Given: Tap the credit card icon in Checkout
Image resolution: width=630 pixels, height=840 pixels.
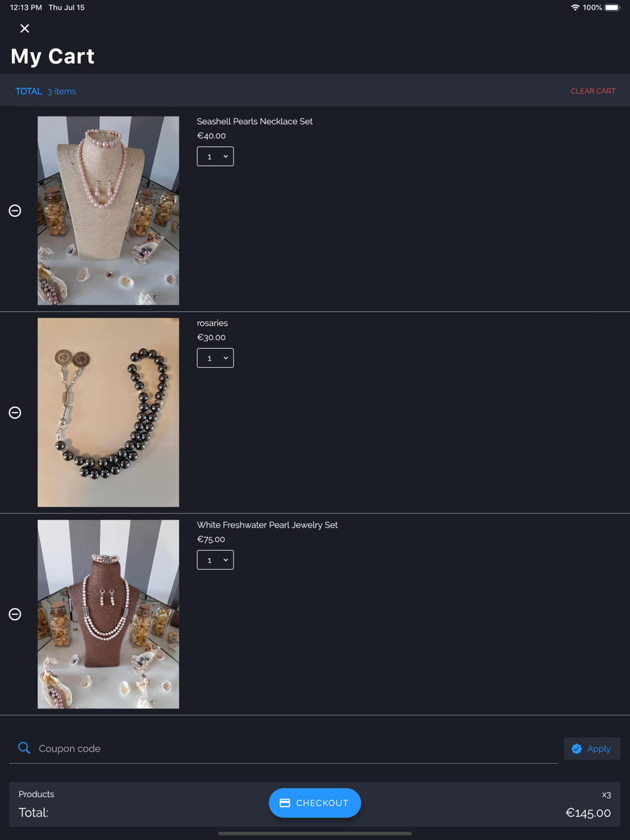Looking at the screenshot, I should coord(285,803).
